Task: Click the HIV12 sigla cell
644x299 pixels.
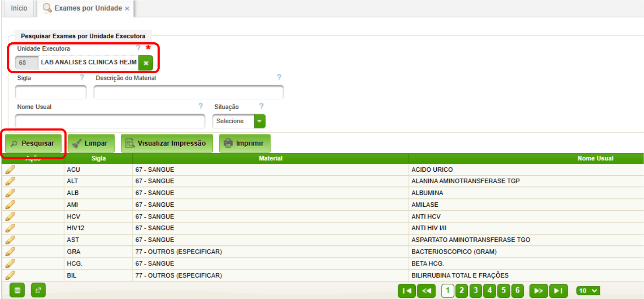Action: click(x=76, y=228)
